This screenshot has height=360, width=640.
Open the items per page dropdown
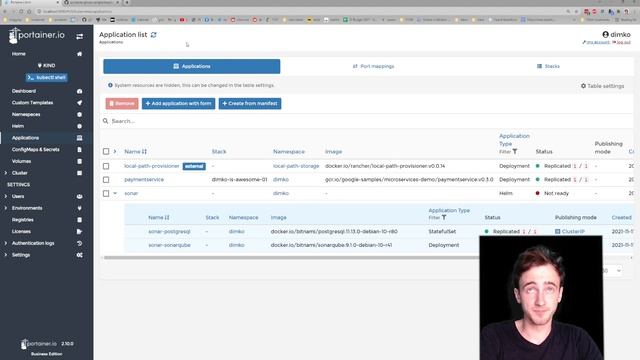click(612, 271)
